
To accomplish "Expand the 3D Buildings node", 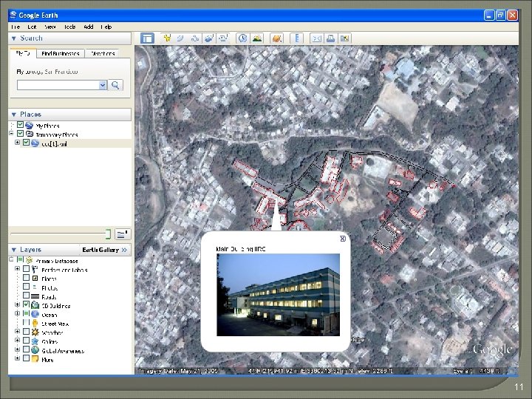I will point(17,304).
